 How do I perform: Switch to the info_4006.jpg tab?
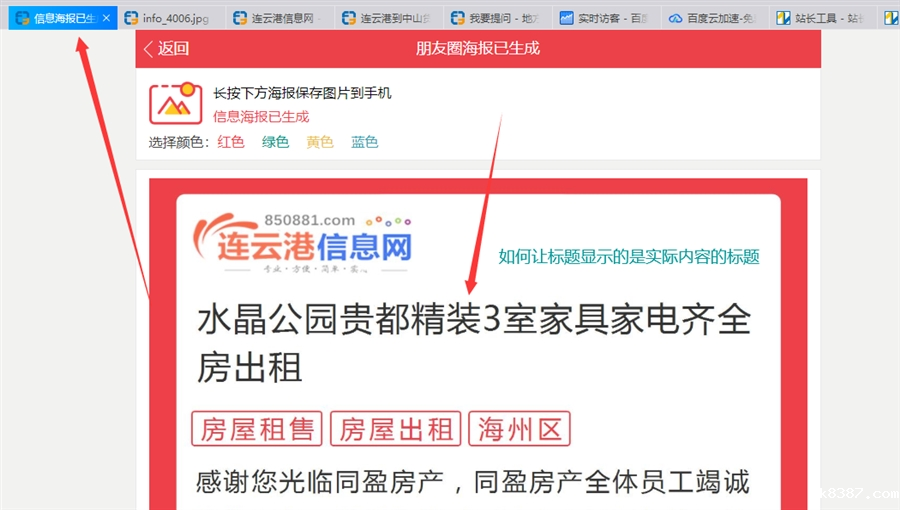tap(170, 18)
